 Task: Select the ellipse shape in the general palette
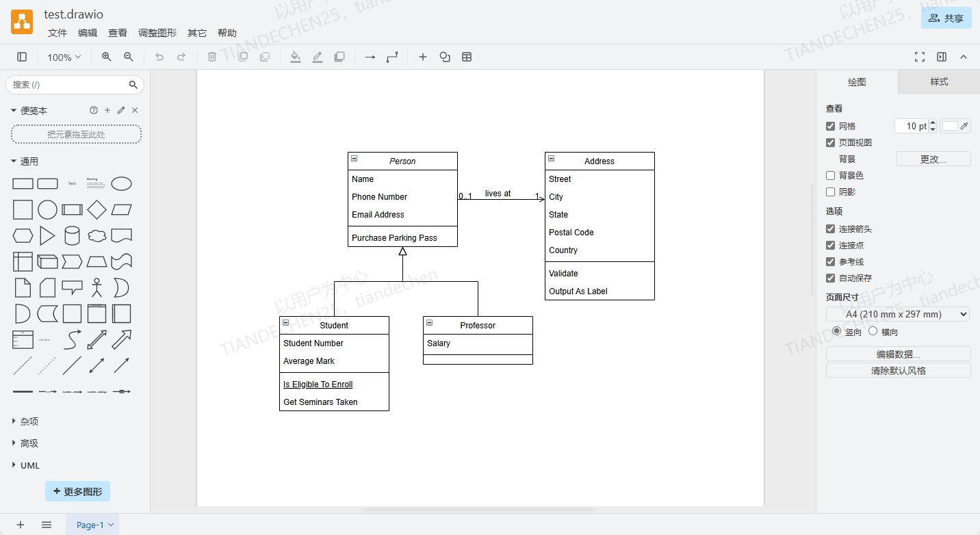[121, 184]
